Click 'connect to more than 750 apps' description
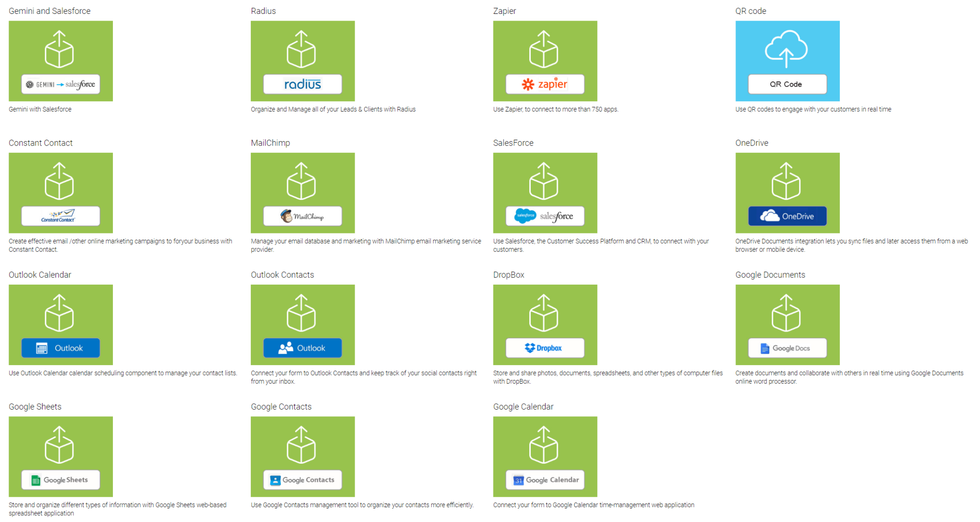Viewport: 980px width, 522px height. pyautogui.click(x=556, y=110)
